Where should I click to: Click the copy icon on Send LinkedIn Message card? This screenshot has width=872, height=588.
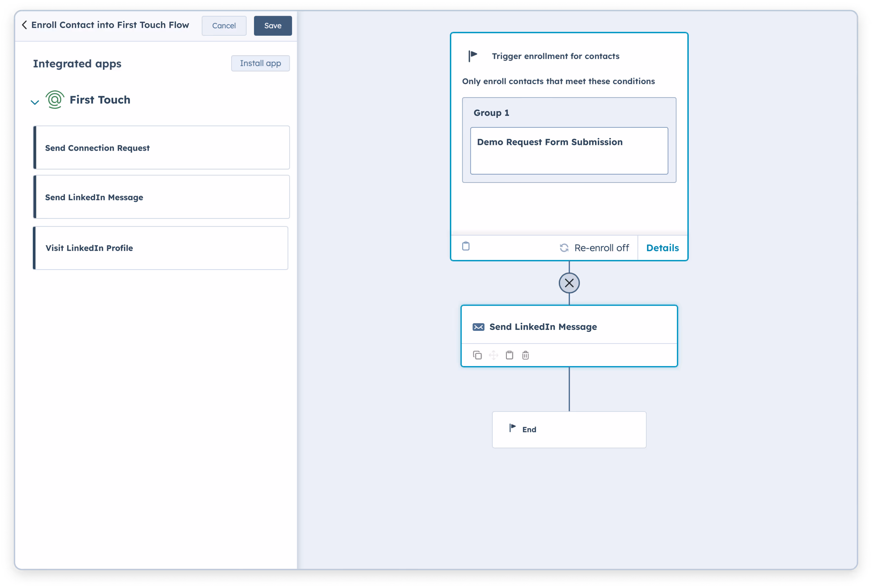pyautogui.click(x=477, y=355)
